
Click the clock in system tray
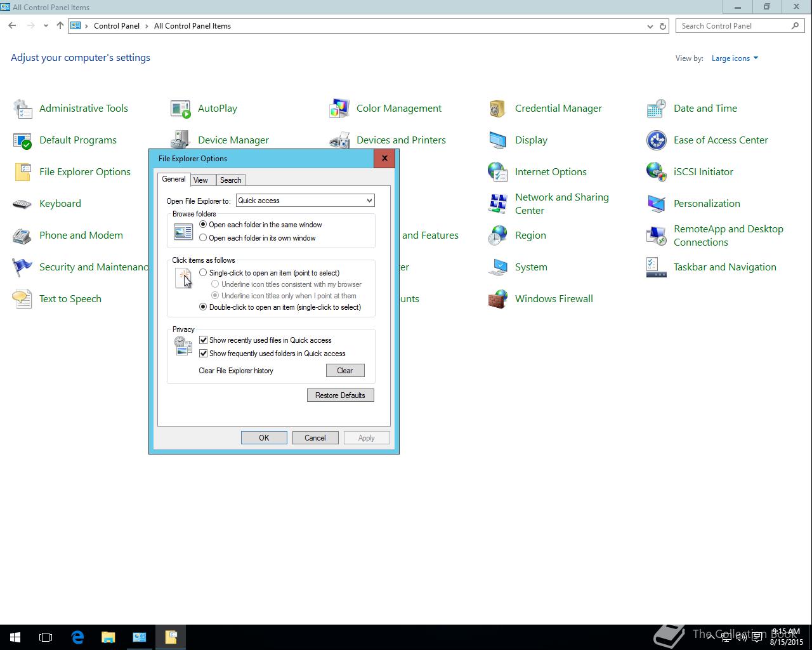point(787,637)
